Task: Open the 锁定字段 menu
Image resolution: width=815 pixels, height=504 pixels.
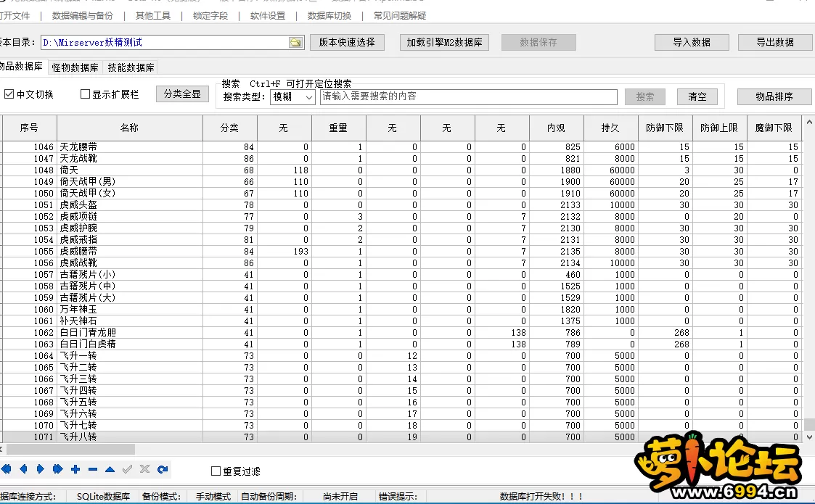Action: (x=210, y=15)
